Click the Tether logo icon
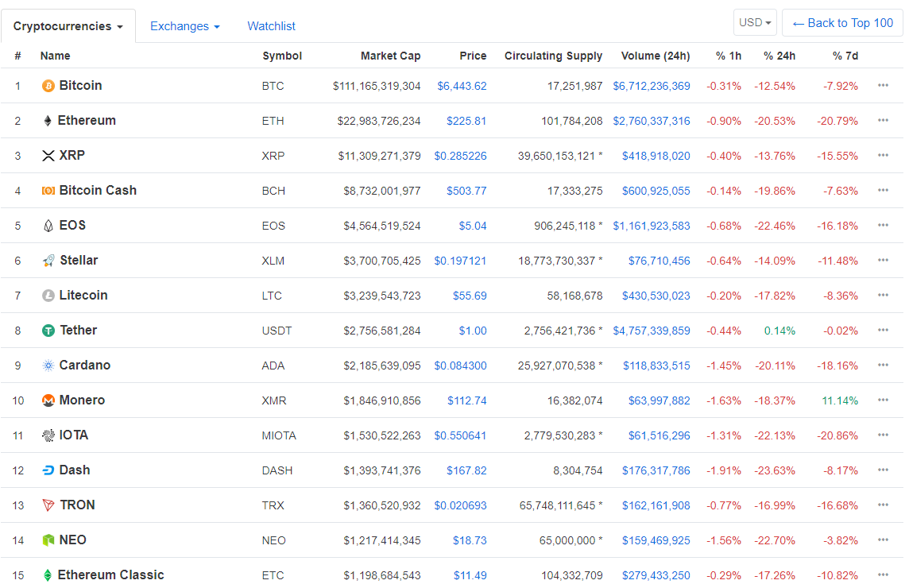 [48, 330]
